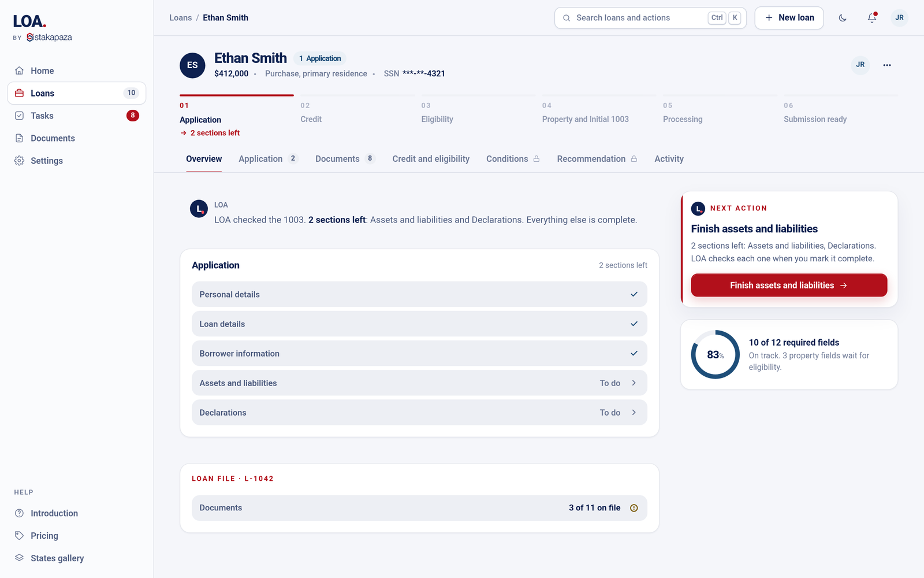Screen dimensions: 924x578
Task: Click the New loan button
Action: coord(789,18)
